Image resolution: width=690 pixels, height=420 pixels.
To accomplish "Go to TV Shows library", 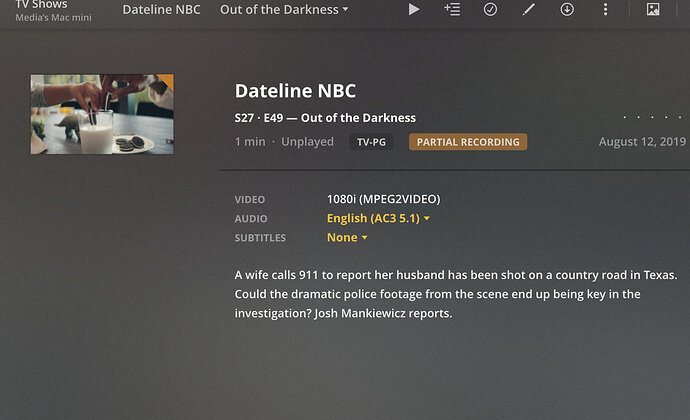I will (x=41, y=4).
